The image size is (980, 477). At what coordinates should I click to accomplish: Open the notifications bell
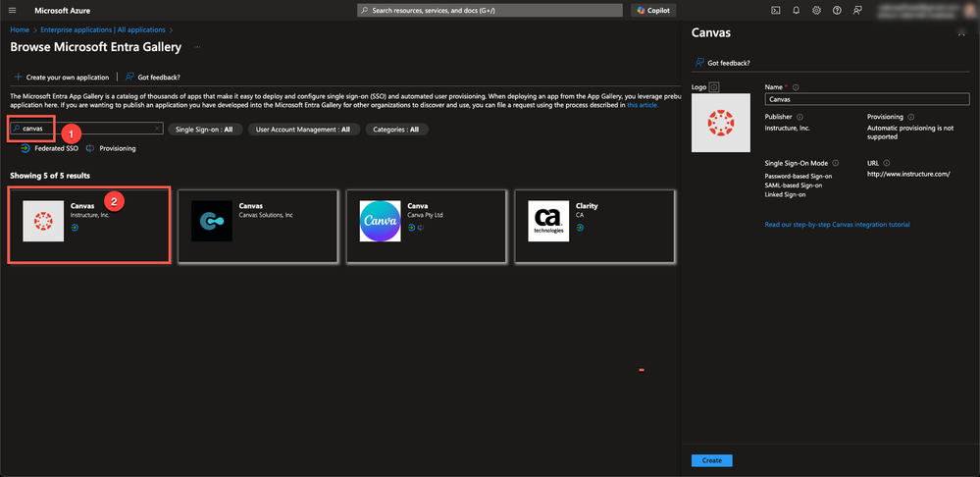point(796,10)
